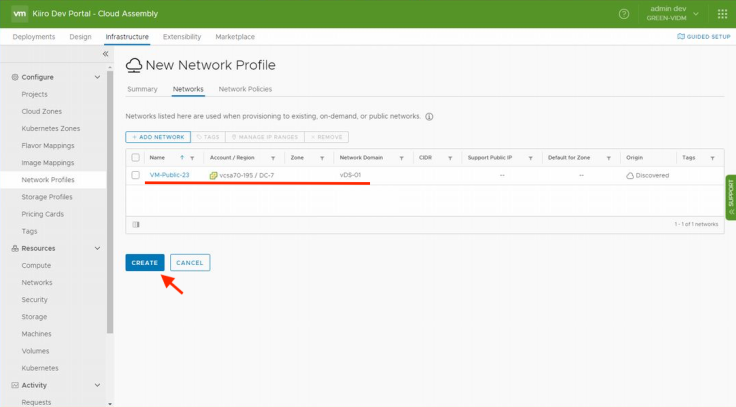This screenshot has height=407, width=736.
Task: Open Security under Resources
Action: point(34,300)
